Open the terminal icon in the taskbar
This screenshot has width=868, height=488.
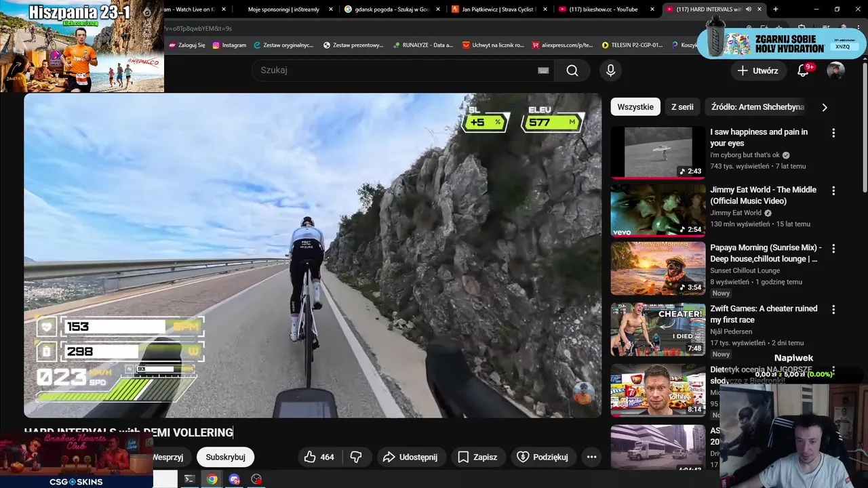point(190,479)
